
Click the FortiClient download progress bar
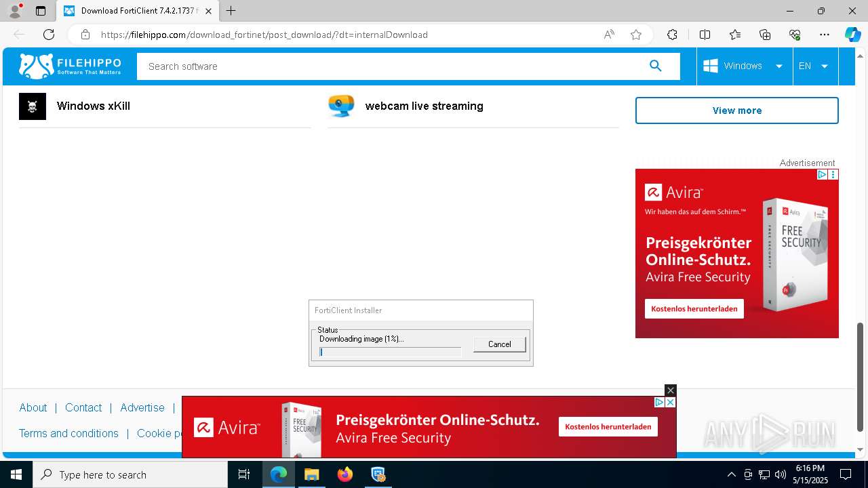coord(390,352)
